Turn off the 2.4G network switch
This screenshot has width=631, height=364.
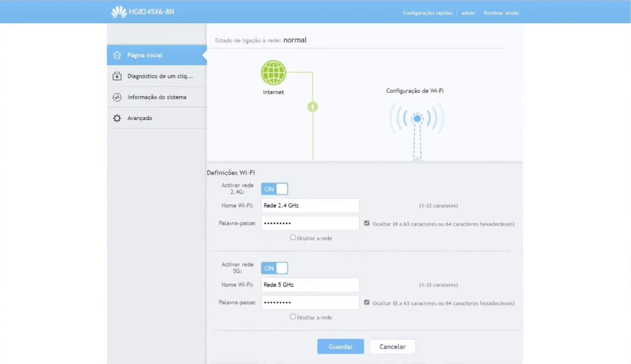274,189
